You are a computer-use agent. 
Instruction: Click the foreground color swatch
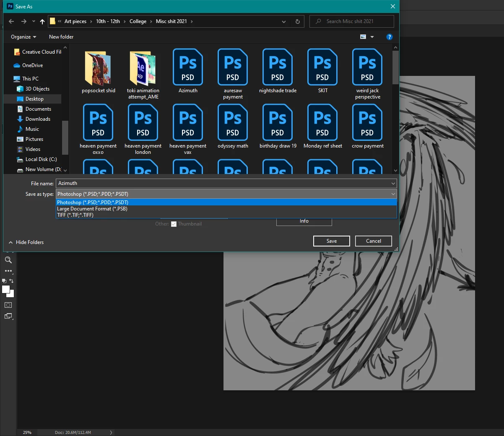tap(5, 289)
